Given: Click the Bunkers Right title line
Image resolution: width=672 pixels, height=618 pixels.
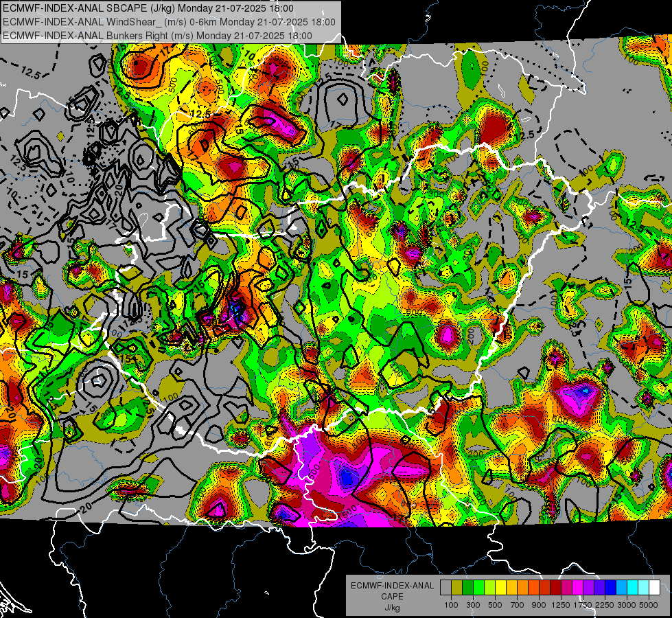Looking at the screenshot, I should pos(157,36).
